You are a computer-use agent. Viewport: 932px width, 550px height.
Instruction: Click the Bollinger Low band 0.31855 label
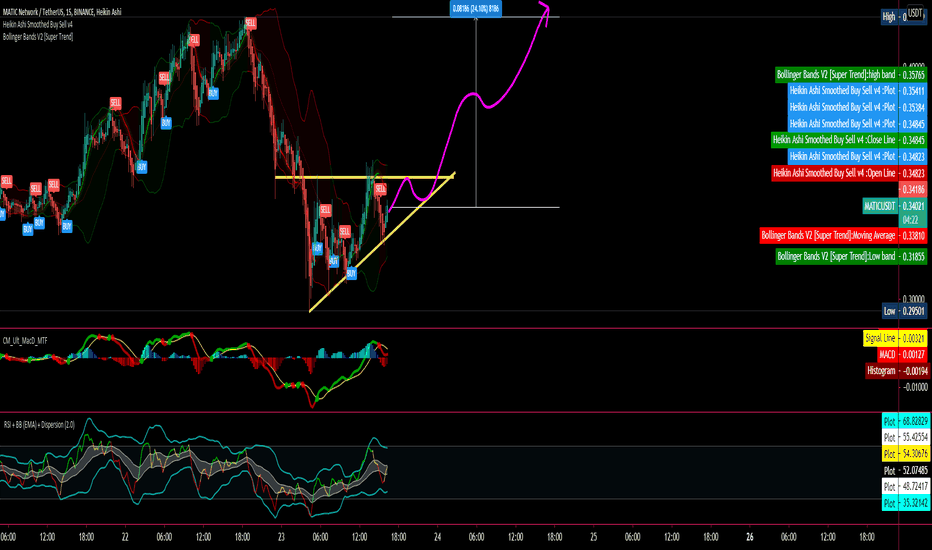coord(851,256)
